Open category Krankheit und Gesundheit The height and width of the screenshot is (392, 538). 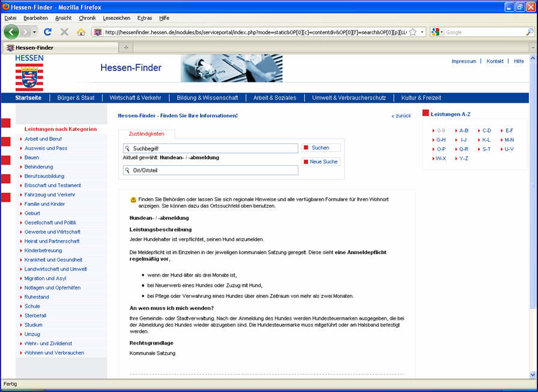tap(53, 260)
